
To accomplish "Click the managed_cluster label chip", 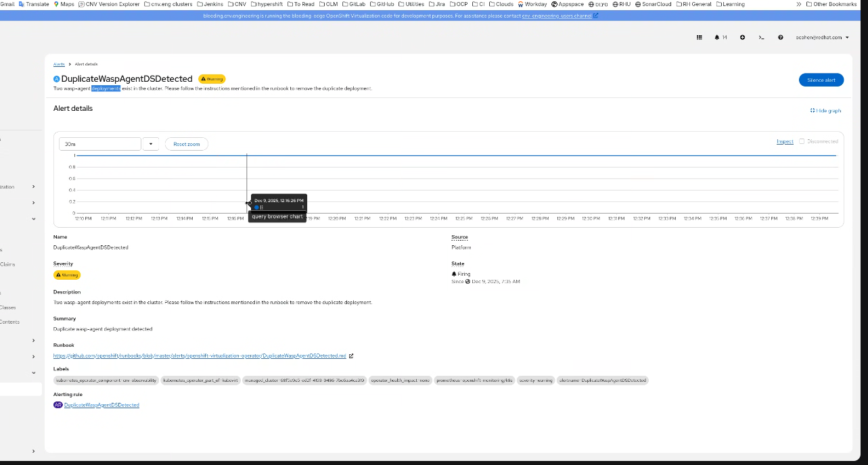I will pos(304,380).
